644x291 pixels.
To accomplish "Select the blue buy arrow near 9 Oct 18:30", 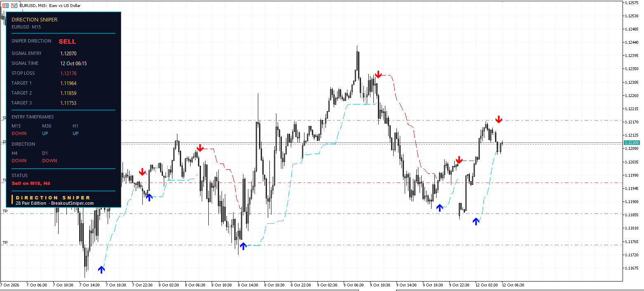I will point(440,208).
